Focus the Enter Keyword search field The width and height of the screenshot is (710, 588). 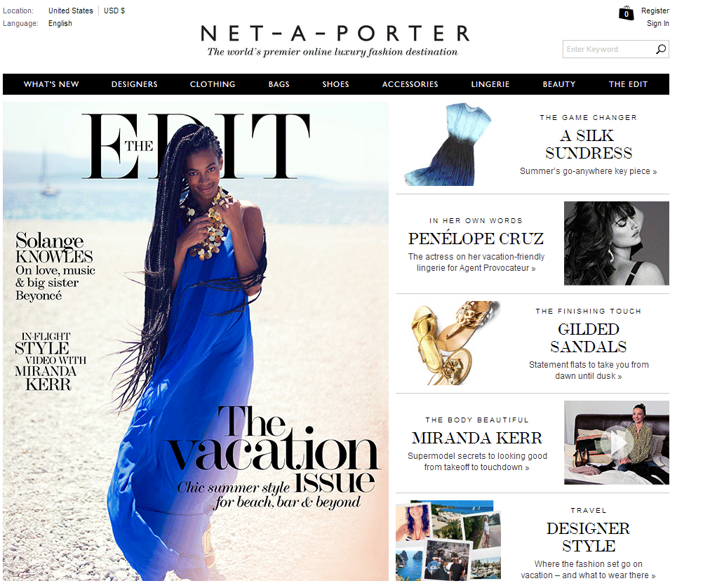609,49
